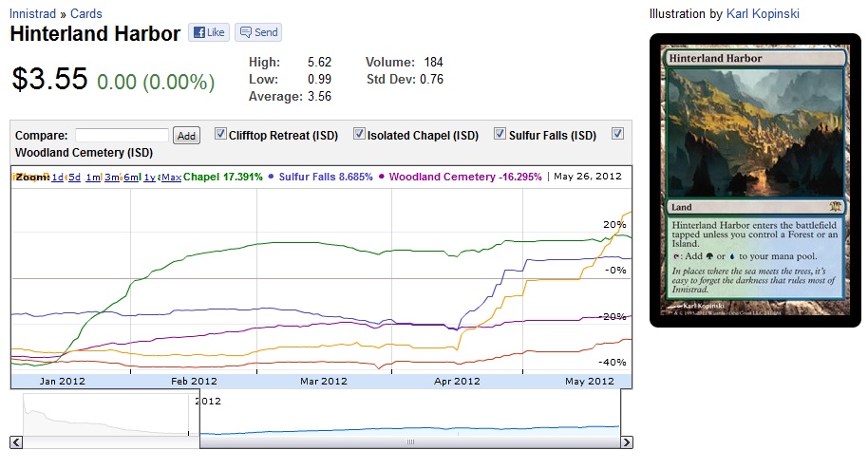Set chart zoom to 5d

[74, 178]
